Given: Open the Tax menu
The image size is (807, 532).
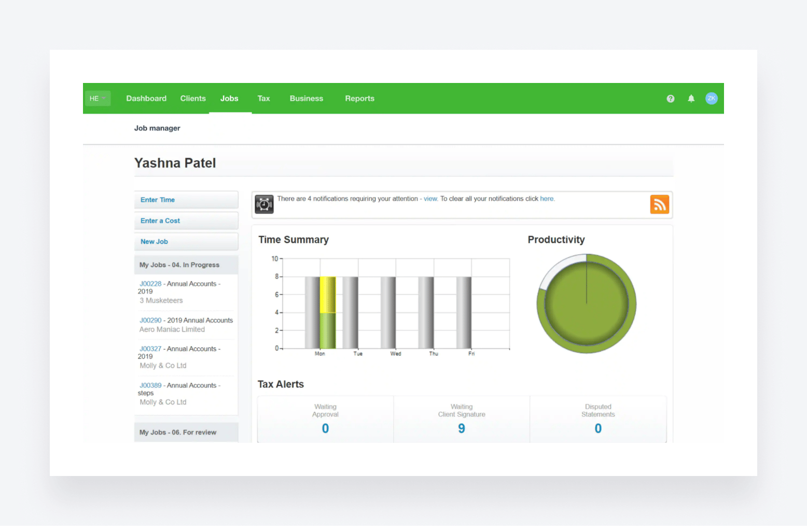Looking at the screenshot, I should coord(263,99).
